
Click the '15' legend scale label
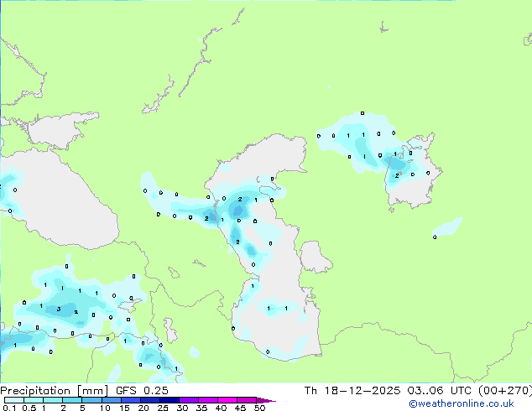(124, 408)
